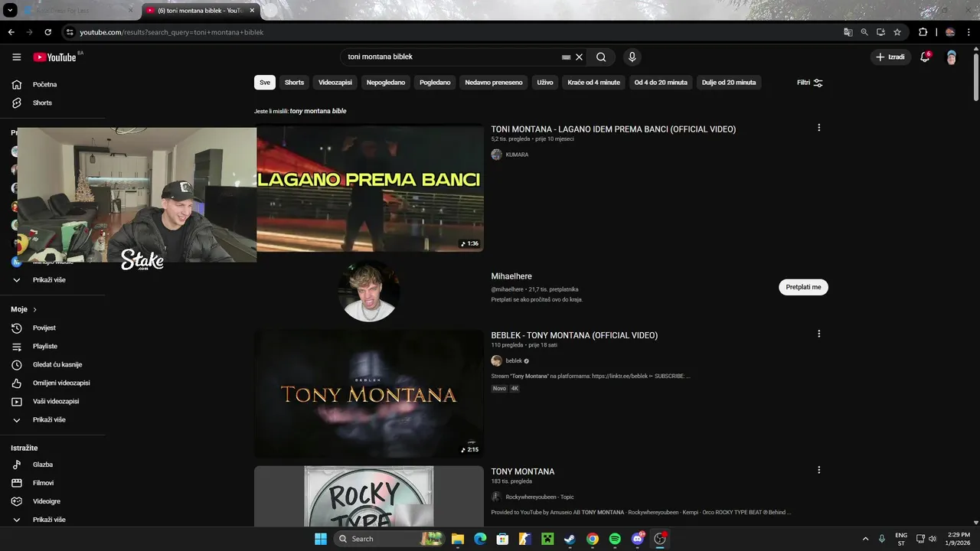Open options menu for LAGANO IDEM PREMA BANCI video
This screenshot has width=980, height=551.
[x=818, y=128]
